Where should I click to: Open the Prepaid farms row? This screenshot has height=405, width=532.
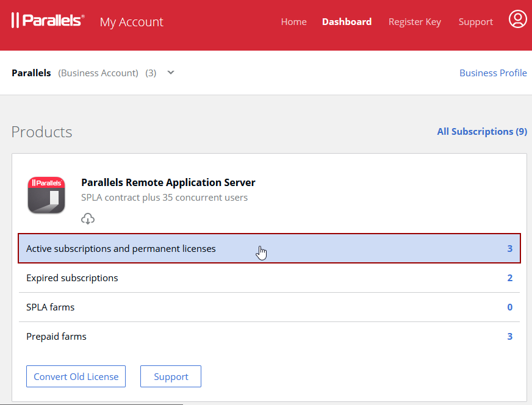click(x=56, y=337)
